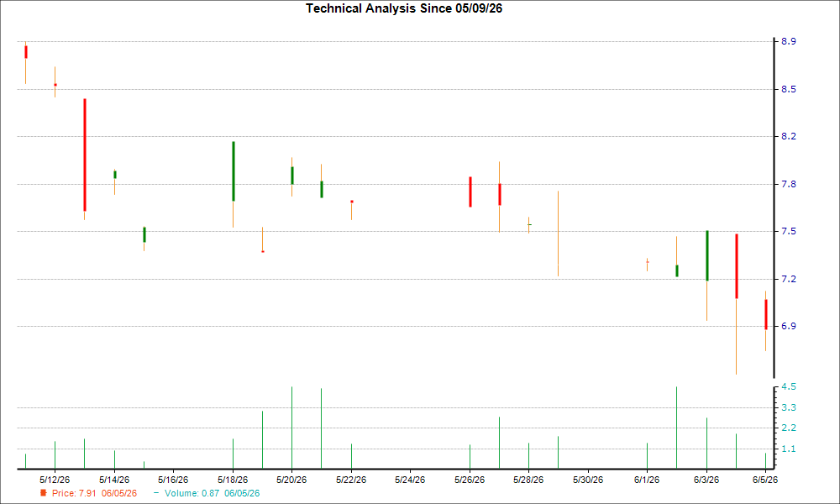Image resolution: width=840 pixels, height=504 pixels.
Task: Click the 5/24/26 date label
Action: 410,480
